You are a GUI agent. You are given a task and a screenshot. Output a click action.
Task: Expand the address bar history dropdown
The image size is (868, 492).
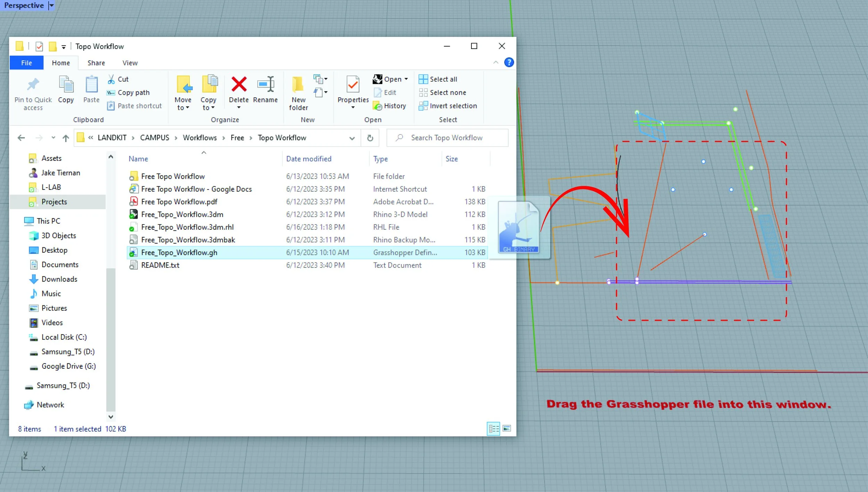tap(352, 138)
